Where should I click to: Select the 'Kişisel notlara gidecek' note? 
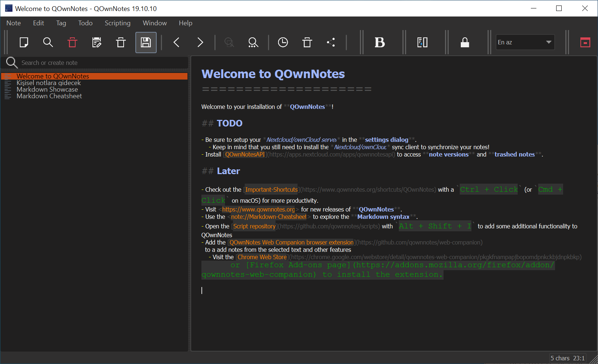pos(94,83)
